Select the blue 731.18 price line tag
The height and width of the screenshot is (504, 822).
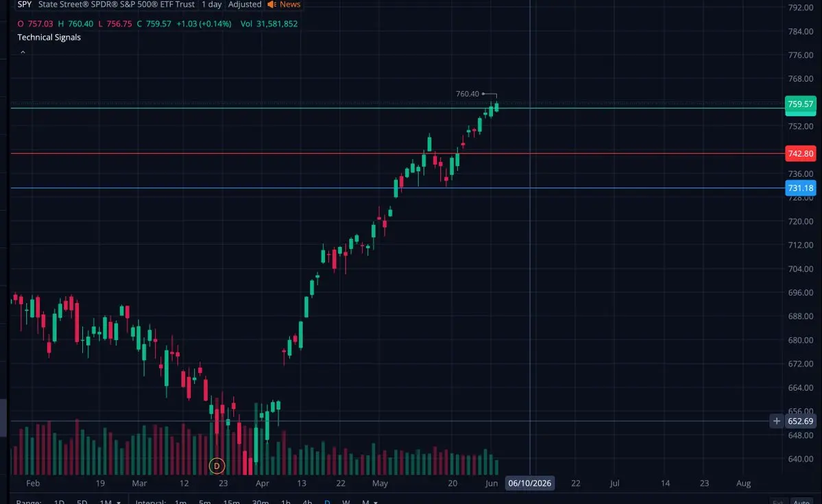pos(801,189)
